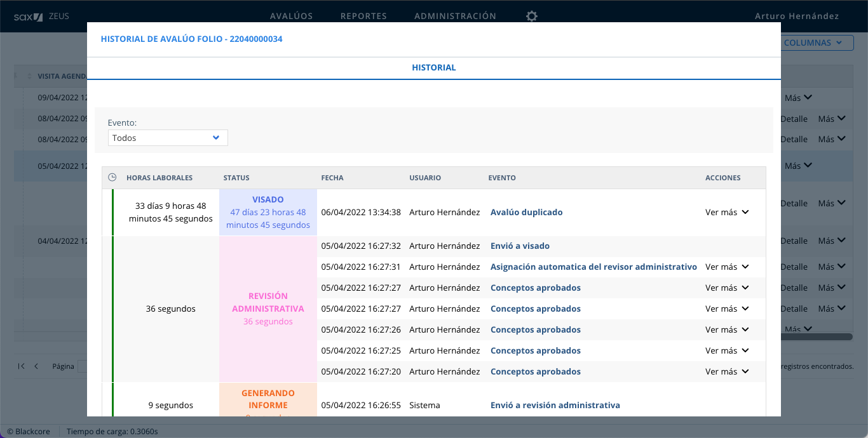Click Tiempo de carga status bar text
The image size is (868, 438).
(112, 432)
